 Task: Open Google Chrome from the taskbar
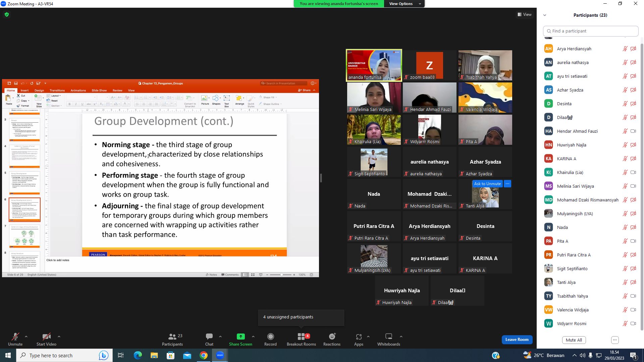pyautogui.click(x=204, y=355)
